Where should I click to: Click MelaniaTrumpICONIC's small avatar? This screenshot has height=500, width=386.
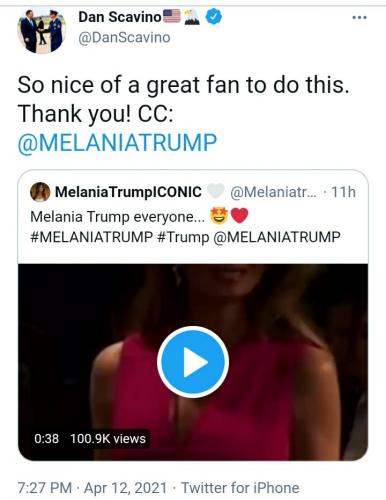(x=40, y=192)
